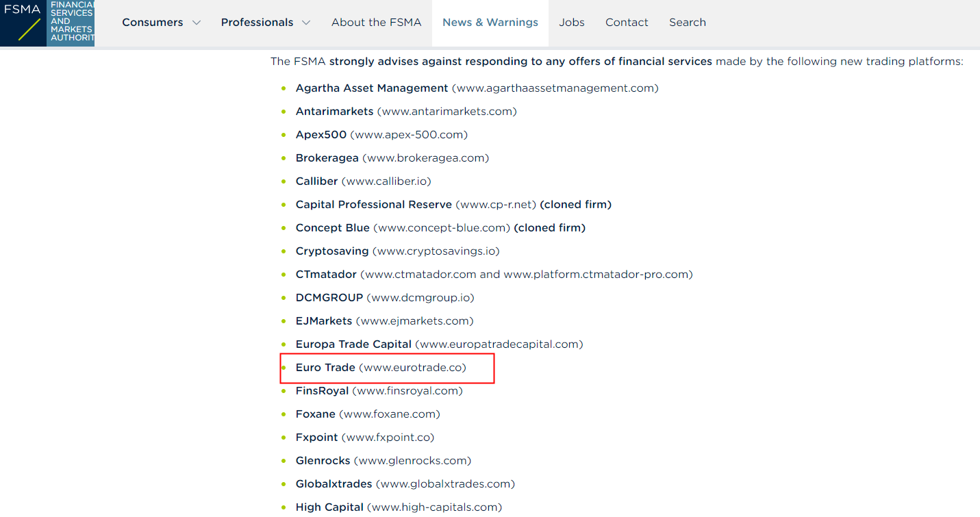This screenshot has height=517, width=980.
Task: Expand the Consumers menu chevron
Action: pos(197,23)
